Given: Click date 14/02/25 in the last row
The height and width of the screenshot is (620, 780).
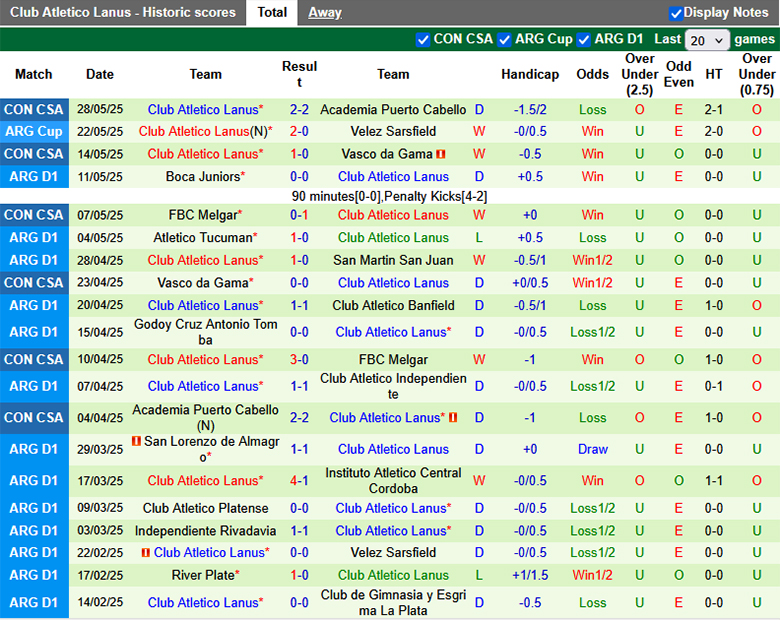Looking at the screenshot, I should tap(100, 602).
